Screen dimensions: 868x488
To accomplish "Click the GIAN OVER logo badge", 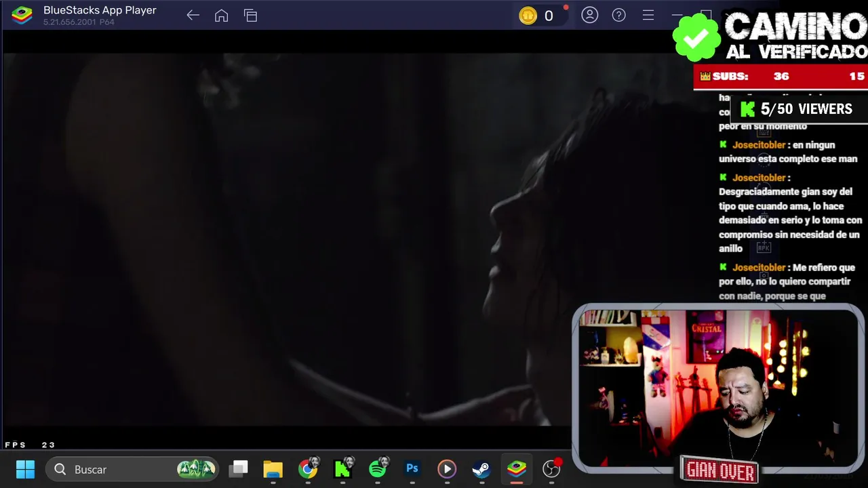I will [719, 469].
